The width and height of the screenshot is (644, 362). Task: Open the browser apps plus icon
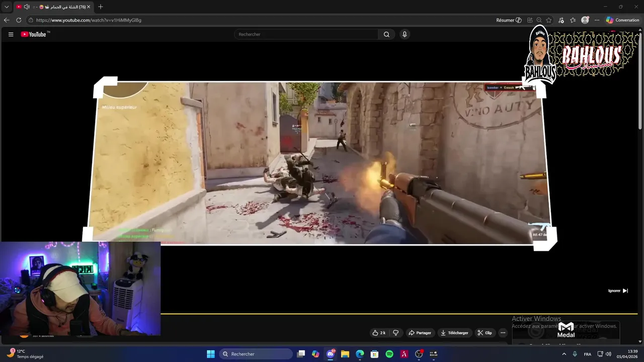tap(530, 20)
